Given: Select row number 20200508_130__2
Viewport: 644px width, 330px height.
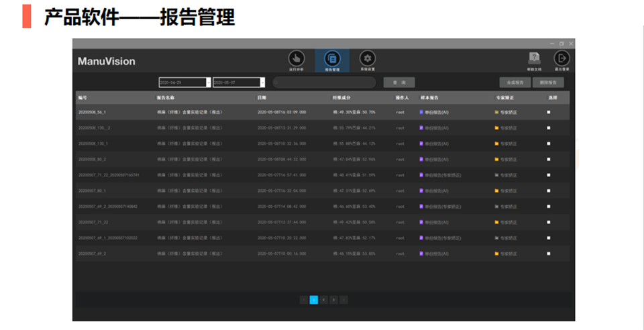Looking at the screenshot, I should click(x=94, y=128).
